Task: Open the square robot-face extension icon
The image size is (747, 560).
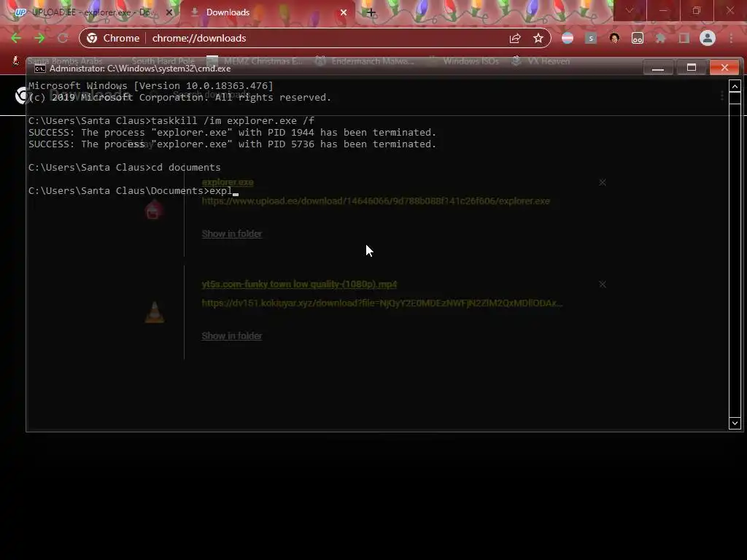Action: [638, 38]
